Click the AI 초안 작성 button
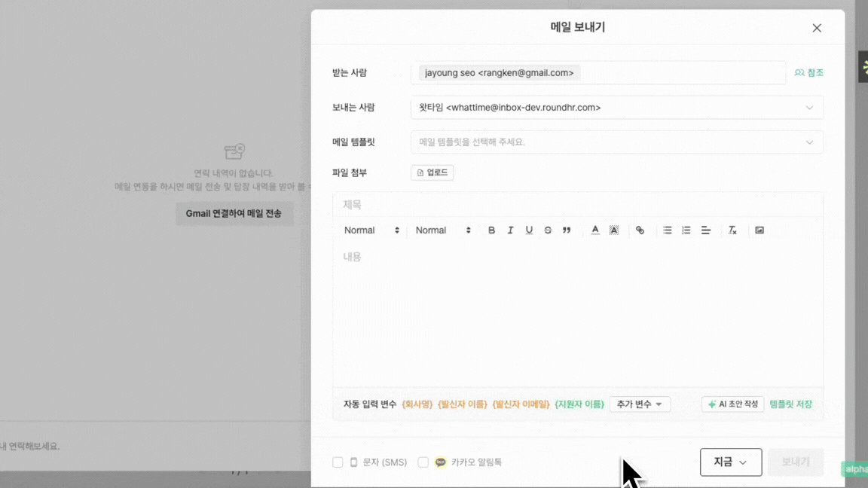 (732, 404)
